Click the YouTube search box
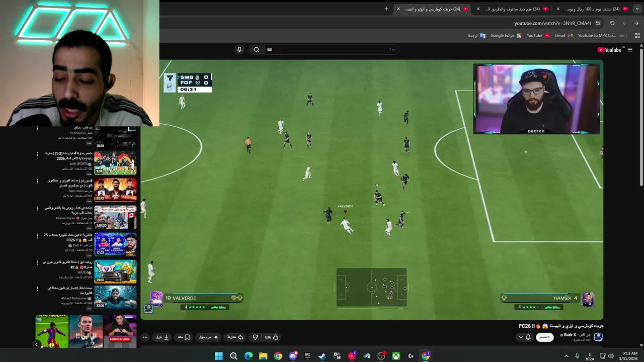644x362 pixels. pyautogui.click(x=331, y=49)
